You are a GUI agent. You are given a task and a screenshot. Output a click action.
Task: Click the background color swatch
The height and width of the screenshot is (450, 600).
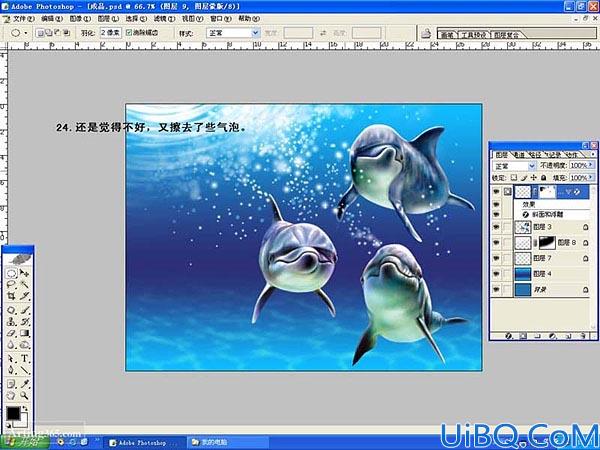pyautogui.click(x=23, y=422)
